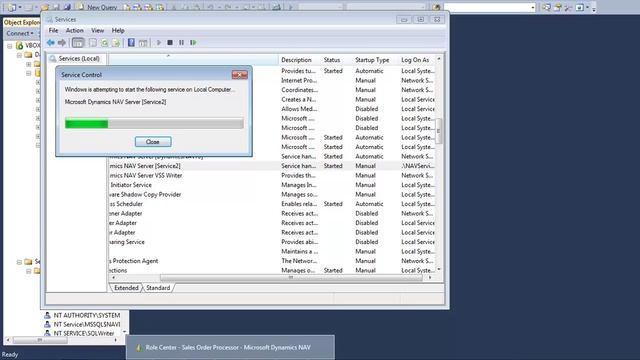
Task: Click 'The Networ...' description cell
Action: tap(299, 261)
